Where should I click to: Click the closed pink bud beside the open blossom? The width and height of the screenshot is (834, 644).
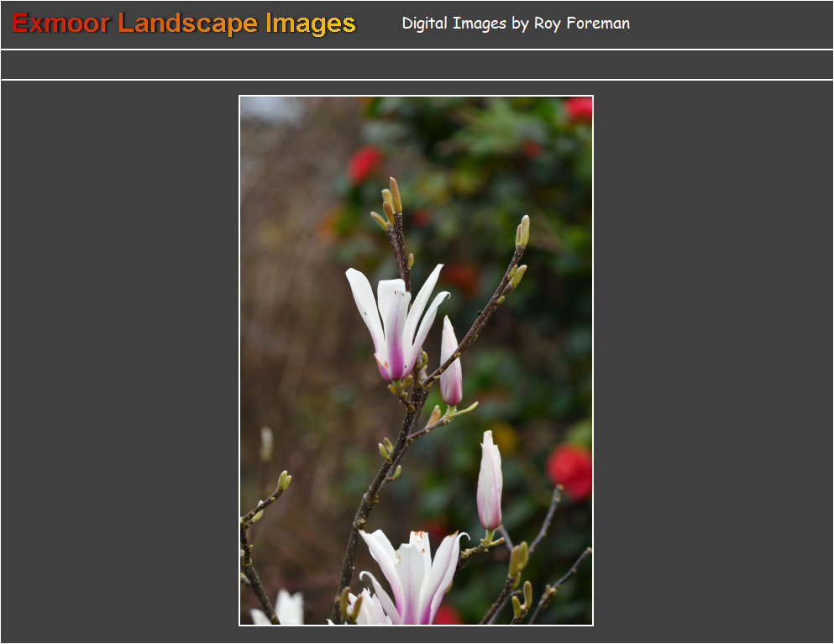click(x=451, y=365)
